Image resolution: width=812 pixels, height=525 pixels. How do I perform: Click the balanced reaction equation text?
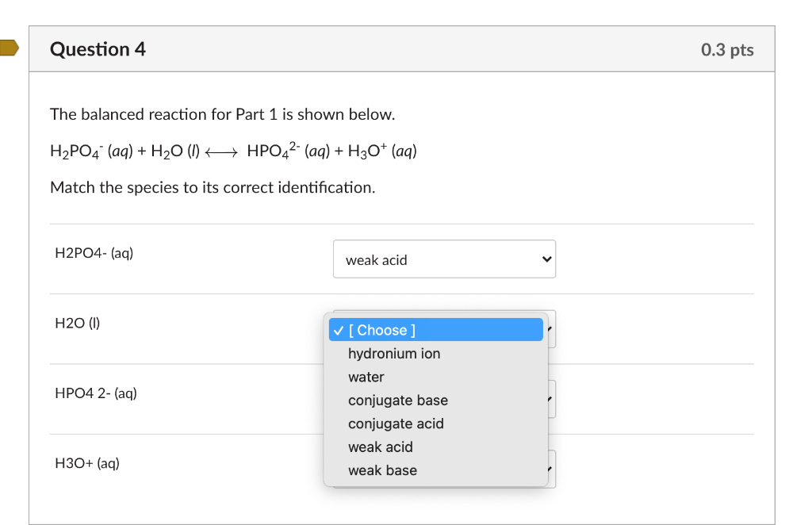(x=234, y=151)
